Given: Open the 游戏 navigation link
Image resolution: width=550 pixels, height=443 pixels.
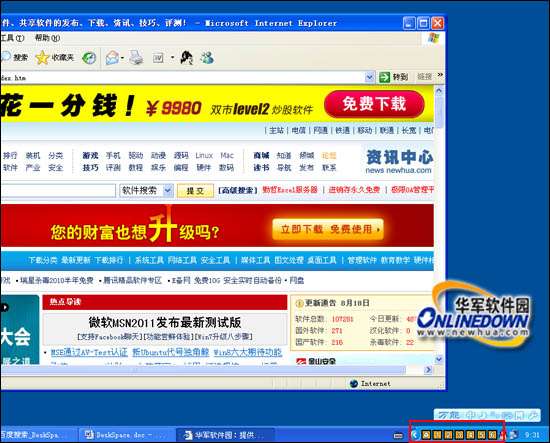Looking at the screenshot, I should 90,155.
